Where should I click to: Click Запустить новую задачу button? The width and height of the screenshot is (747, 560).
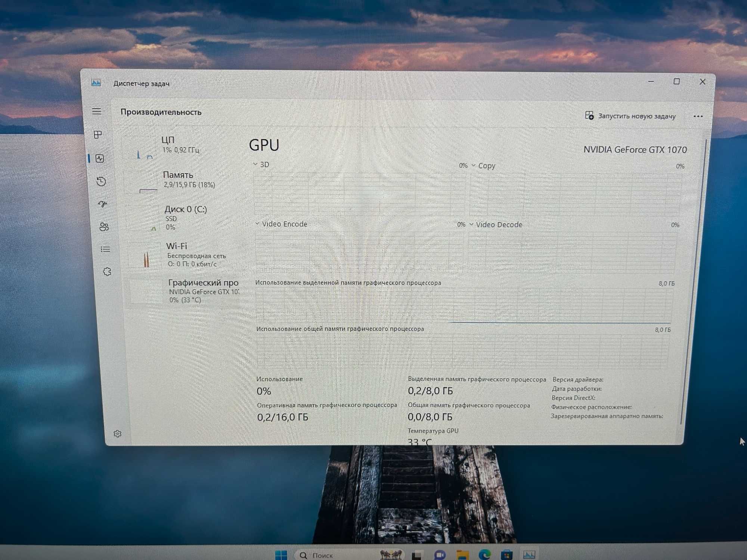[630, 116]
